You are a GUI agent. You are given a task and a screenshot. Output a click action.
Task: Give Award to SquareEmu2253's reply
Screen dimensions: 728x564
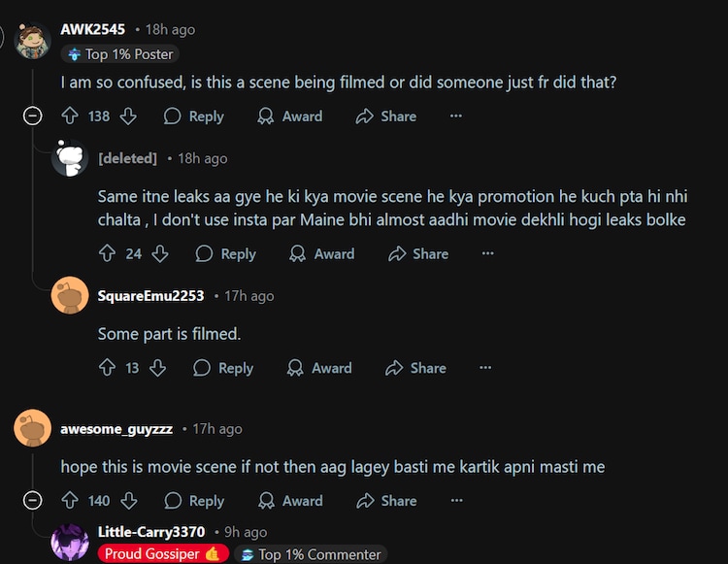coord(319,369)
